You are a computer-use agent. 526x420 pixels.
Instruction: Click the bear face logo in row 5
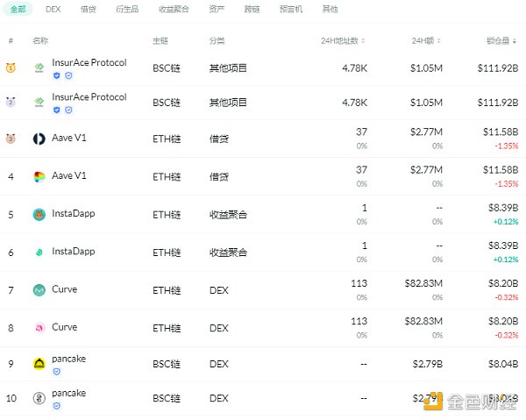tap(39, 214)
